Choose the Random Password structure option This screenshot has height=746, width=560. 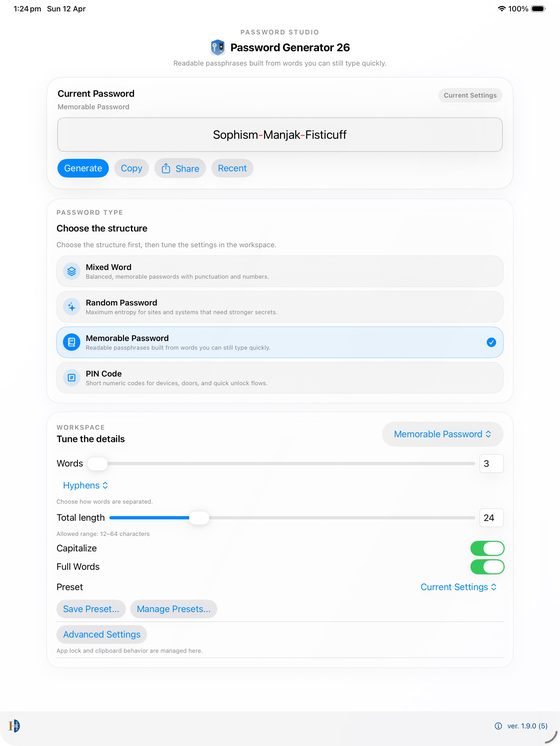pyautogui.click(x=280, y=307)
